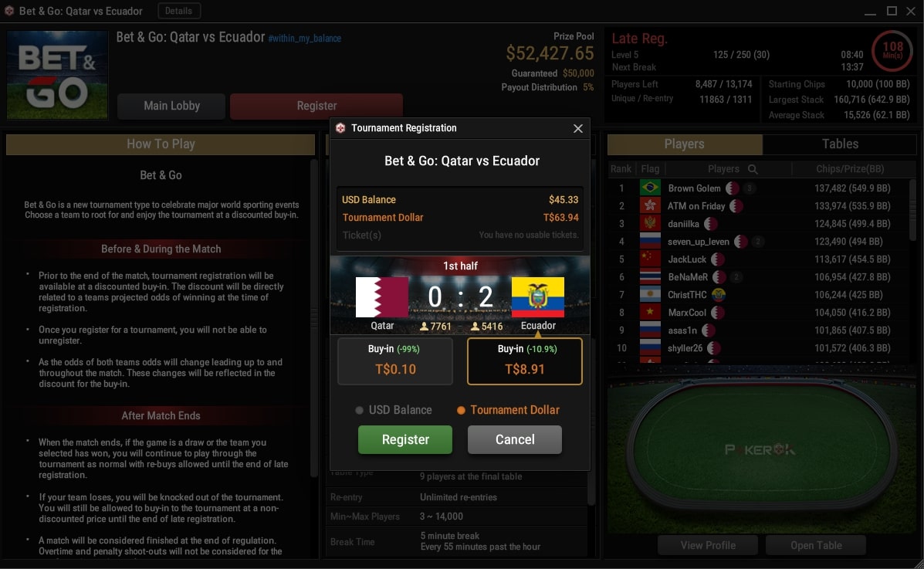The height and width of the screenshot is (569, 924).
Task: Click the search icon in Players header
Action: [753, 169]
